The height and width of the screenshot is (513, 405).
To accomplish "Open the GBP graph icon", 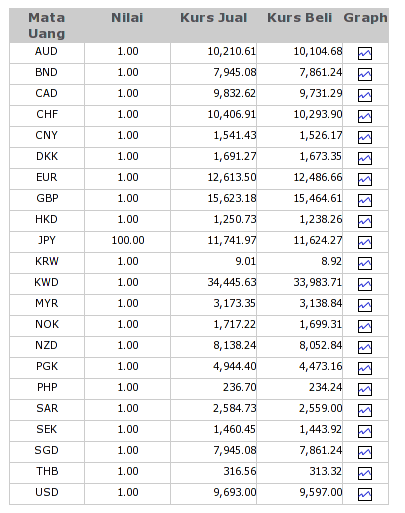I will click(x=365, y=200).
